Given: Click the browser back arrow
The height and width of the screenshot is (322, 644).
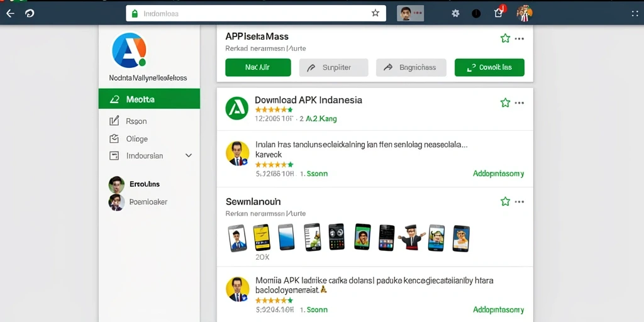Looking at the screenshot, I should click(10, 13).
